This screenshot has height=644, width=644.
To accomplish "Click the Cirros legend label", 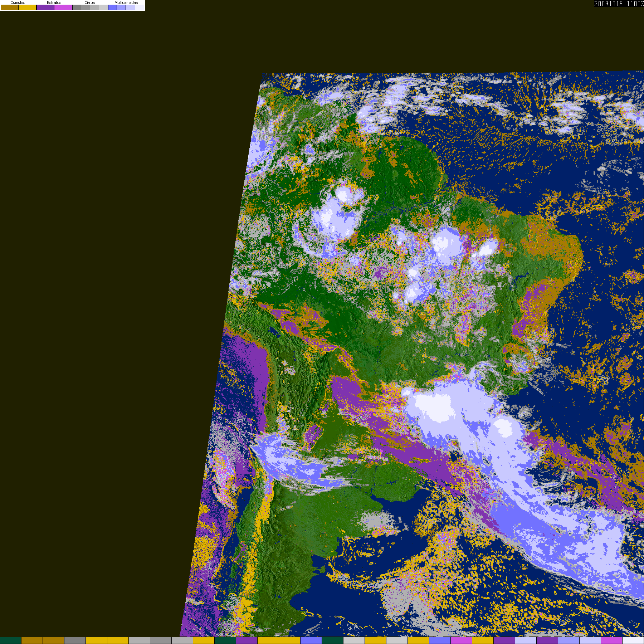I will 89,3.
